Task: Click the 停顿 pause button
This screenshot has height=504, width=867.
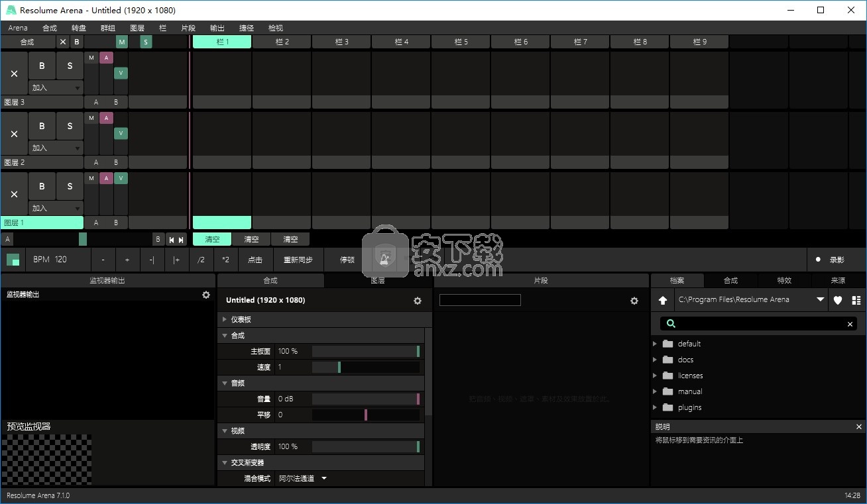Action: coord(347,260)
